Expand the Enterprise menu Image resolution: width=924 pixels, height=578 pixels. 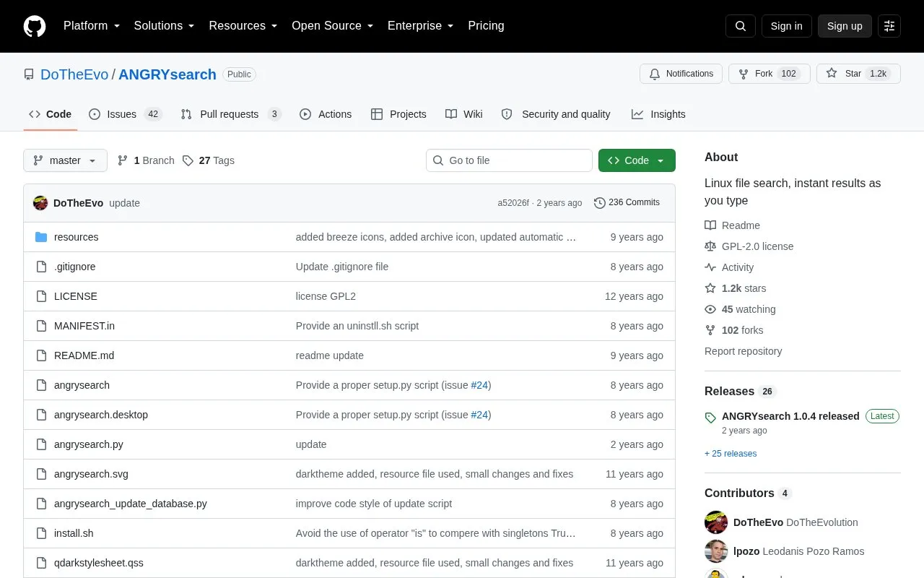point(421,26)
